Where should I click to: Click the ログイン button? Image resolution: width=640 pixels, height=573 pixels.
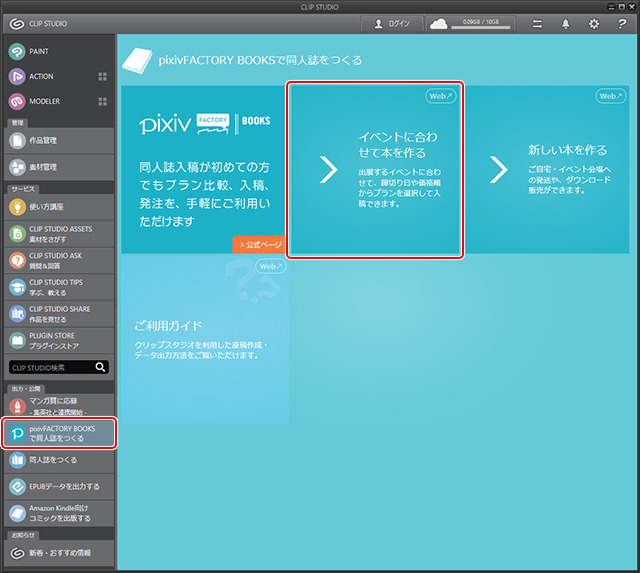point(392,24)
